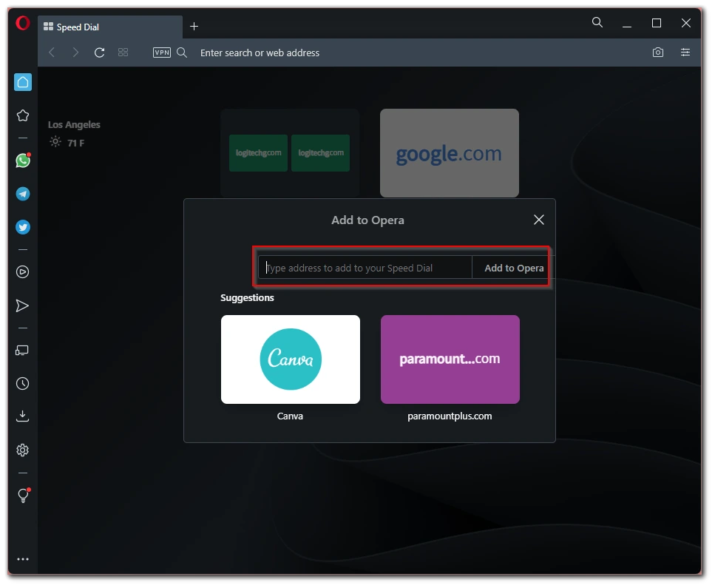Image resolution: width=715 pixels, height=588 pixels.
Task: Open Telegram messenger in sidebar
Action: tap(23, 194)
